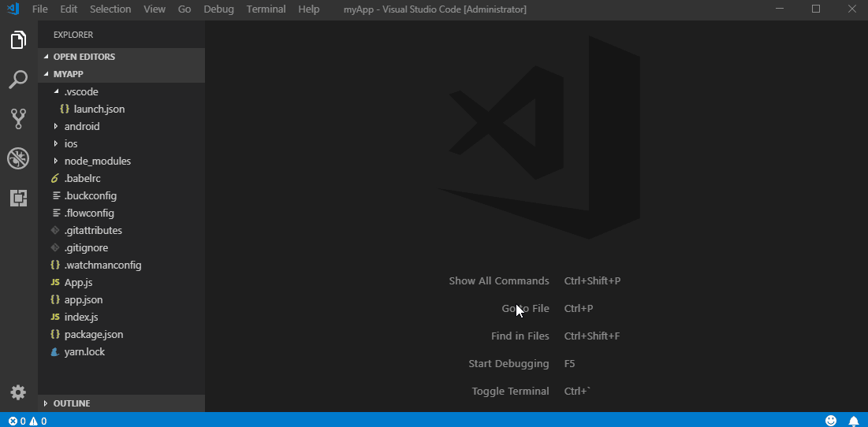Viewport: 868px width, 427px height.
Task: Click the Toggle Terminal text
Action: (510, 392)
